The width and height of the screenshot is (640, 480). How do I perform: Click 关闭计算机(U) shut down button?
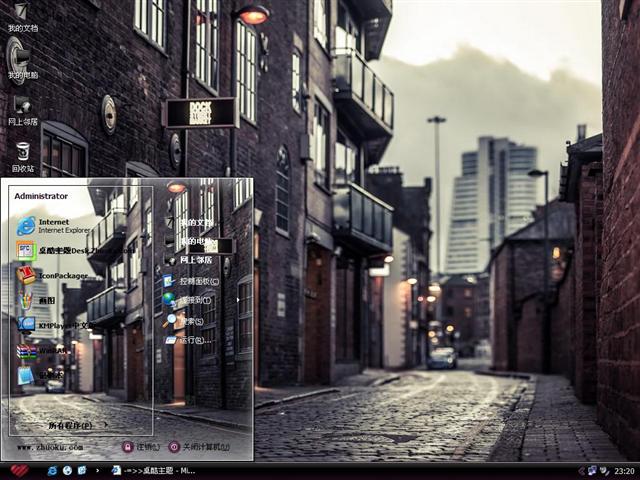[x=200, y=447]
